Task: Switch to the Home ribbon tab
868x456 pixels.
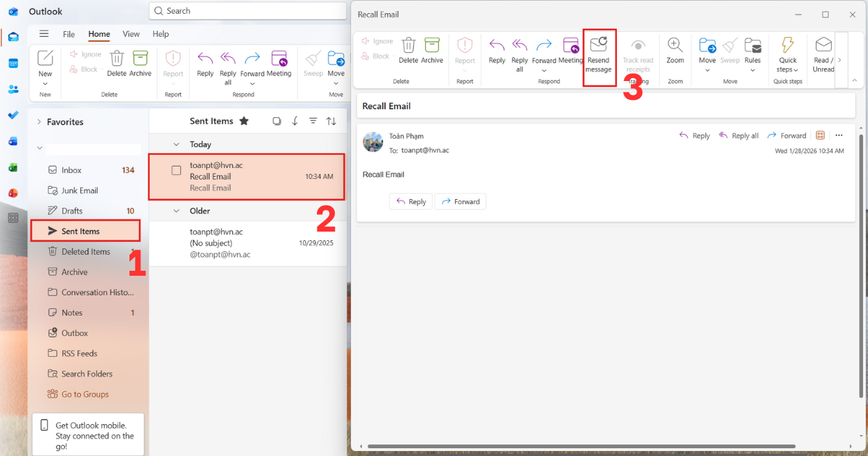Action: [x=99, y=34]
